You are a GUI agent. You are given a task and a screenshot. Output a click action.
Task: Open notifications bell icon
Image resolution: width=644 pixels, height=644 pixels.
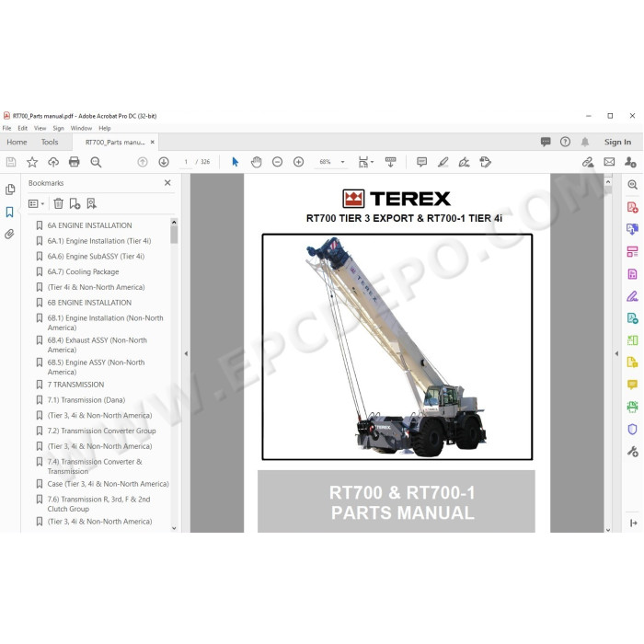coord(585,142)
